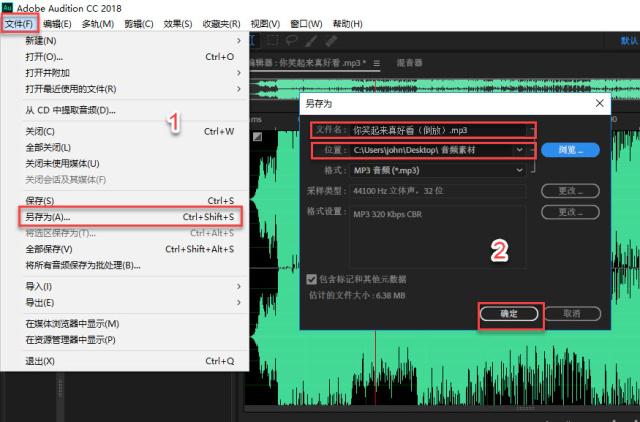Select the Marquee Selection tool
The image size is (640, 422).
pyautogui.click(x=272, y=40)
